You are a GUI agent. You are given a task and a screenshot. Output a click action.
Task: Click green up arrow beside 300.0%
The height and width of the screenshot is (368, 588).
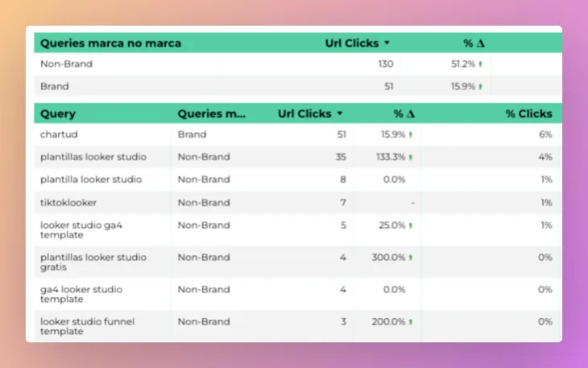tap(410, 258)
